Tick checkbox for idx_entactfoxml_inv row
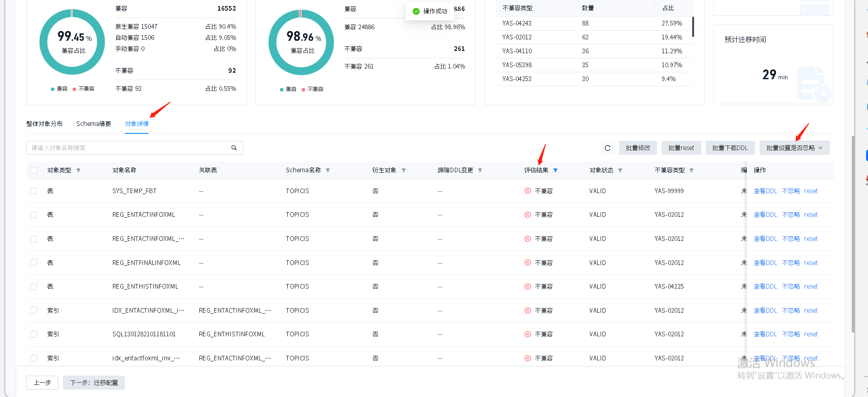Viewport: 868px width, 397px height. (33, 358)
